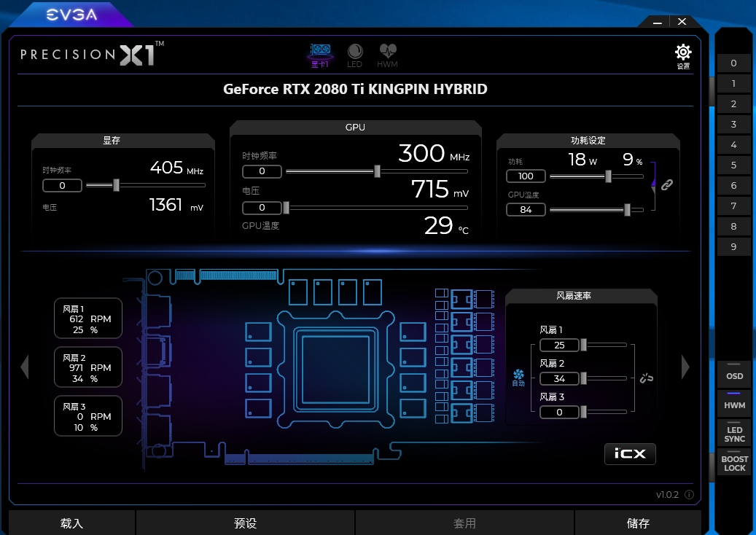Click the 300 MHz GPU clock readout
Screen dimensions: 756x535
coord(434,154)
